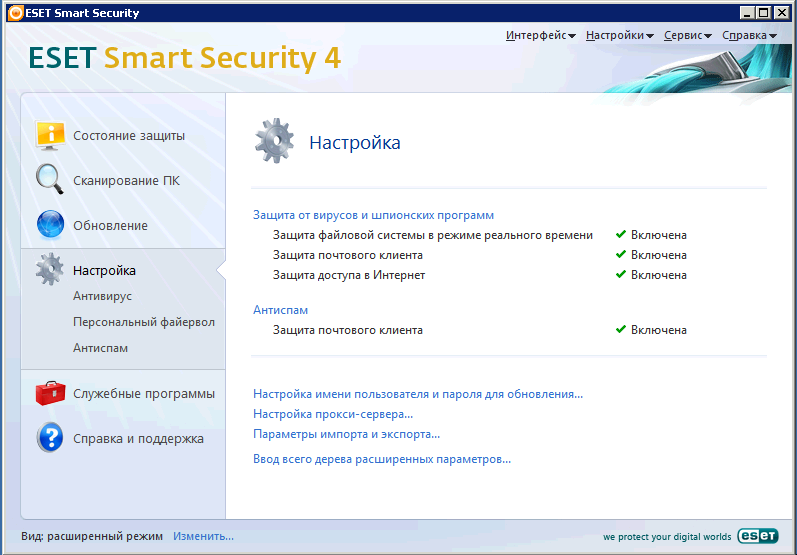Open Настройка прокси-сервера link
Viewport: 797px width, 555px height.
333,414
